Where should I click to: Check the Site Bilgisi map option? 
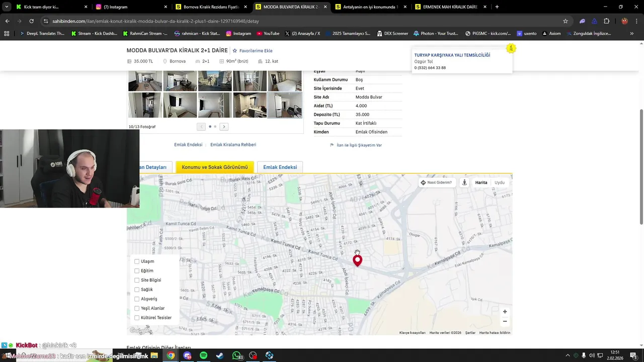[136, 280]
